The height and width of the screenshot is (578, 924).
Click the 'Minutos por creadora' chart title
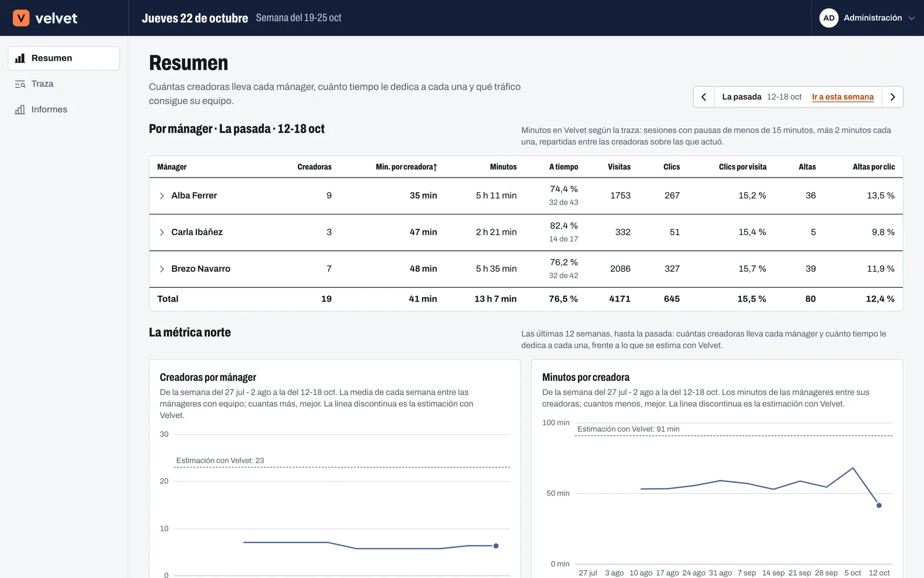coord(586,377)
